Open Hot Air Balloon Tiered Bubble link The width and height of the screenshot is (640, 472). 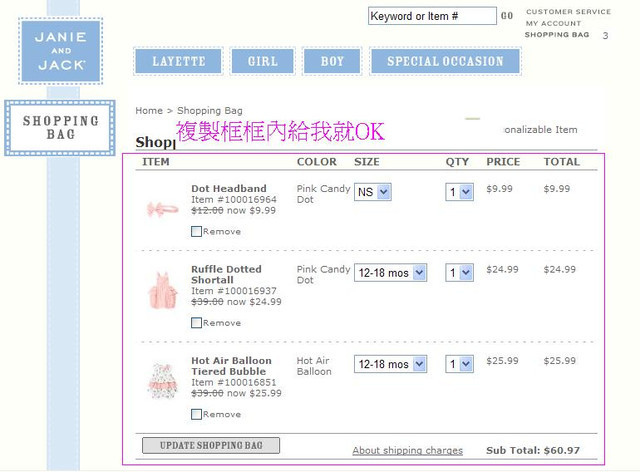(x=231, y=366)
